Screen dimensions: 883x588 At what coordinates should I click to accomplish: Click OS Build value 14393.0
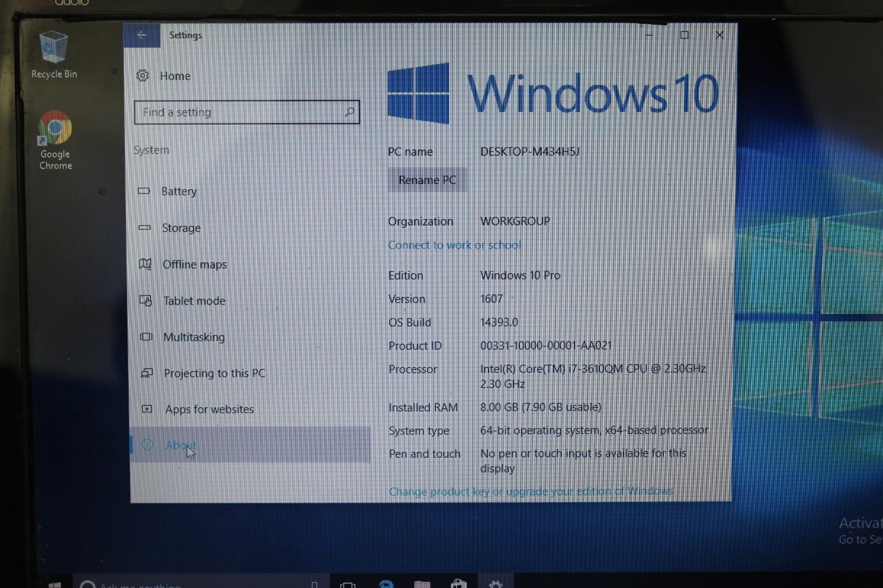pos(499,322)
